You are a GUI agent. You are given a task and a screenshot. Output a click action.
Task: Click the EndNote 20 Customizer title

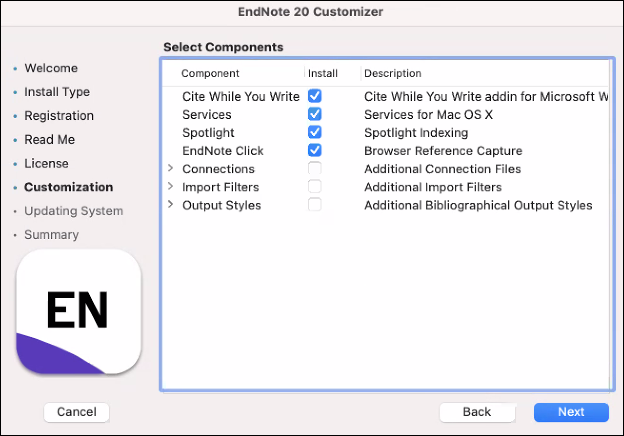point(310,12)
